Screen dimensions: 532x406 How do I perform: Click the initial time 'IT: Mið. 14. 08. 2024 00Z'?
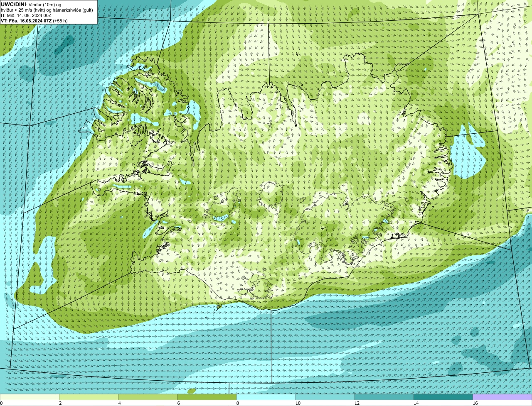[26, 15]
